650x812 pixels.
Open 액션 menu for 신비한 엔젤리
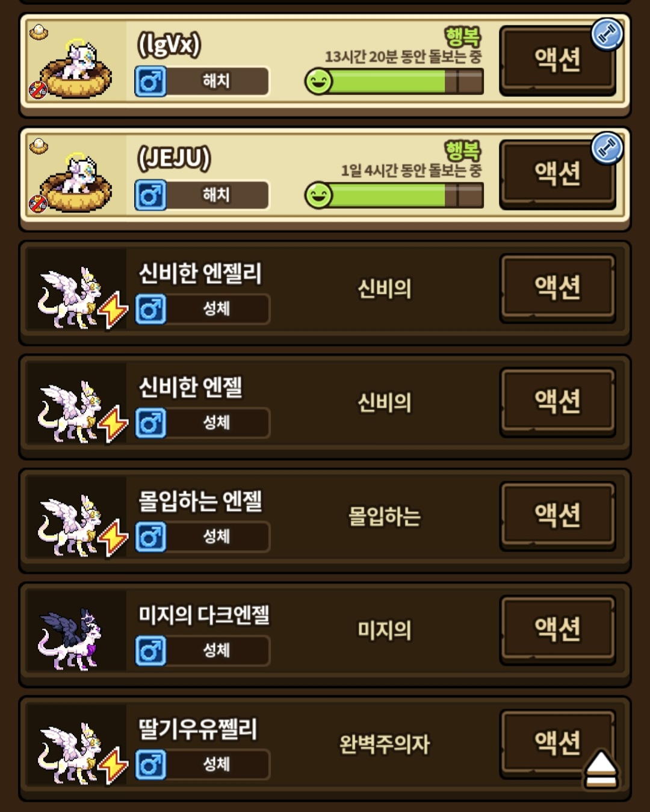click(x=557, y=288)
